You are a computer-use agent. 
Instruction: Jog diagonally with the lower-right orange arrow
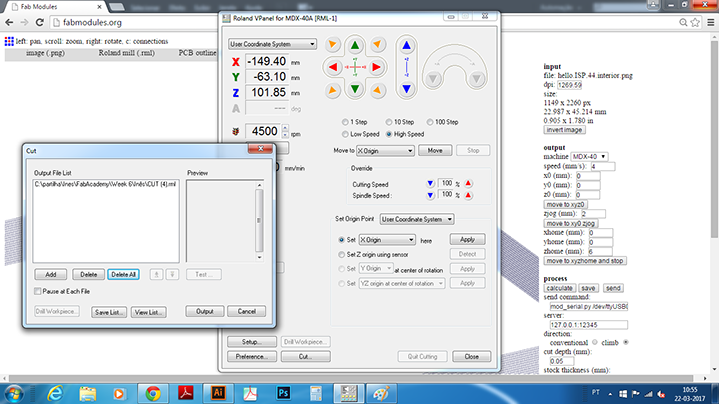pyautogui.click(x=377, y=90)
